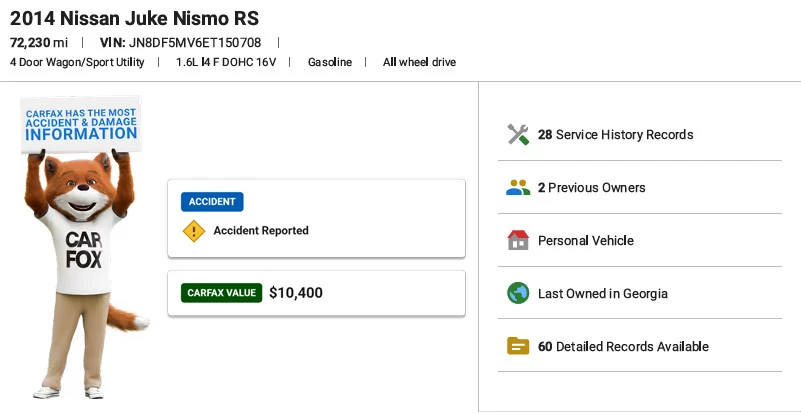Click the 2014 Nissan Juke Nismo RS title
Image resolution: width=801 pixels, height=414 pixels.
[134, 18]
